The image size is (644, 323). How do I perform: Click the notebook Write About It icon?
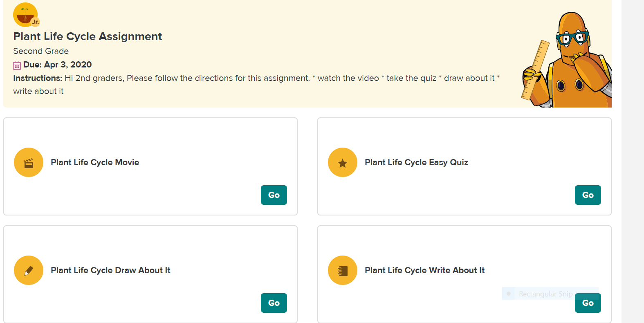343,270
